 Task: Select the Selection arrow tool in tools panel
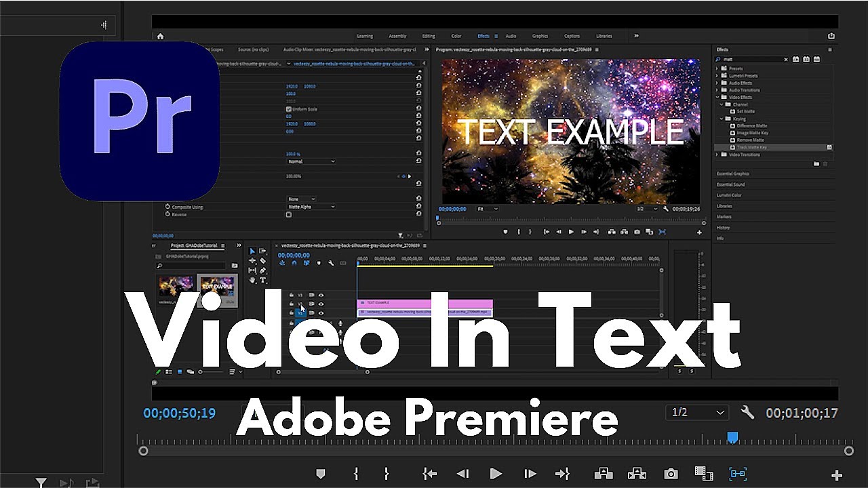click(x=252, y=251)
